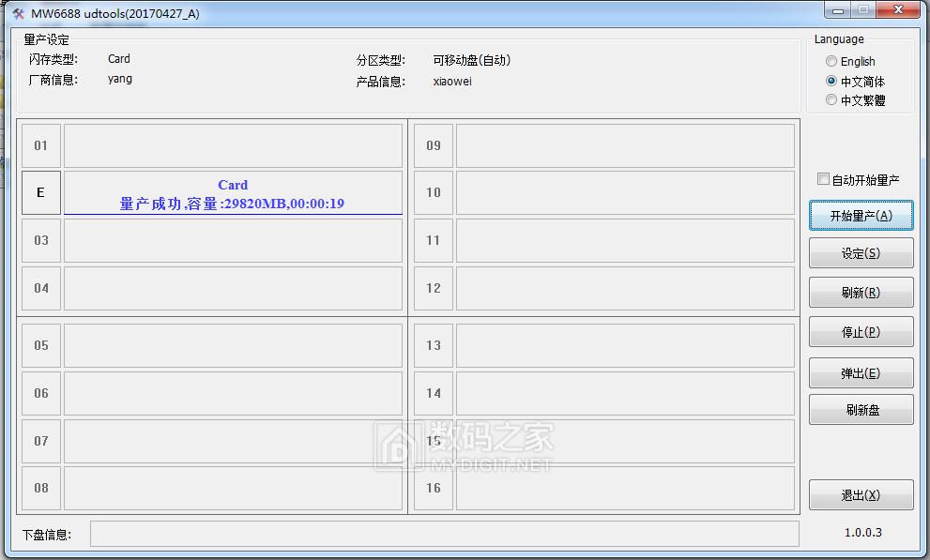Click the 下盘信息 text field
930x560 pixels.
tap(444, 534)
